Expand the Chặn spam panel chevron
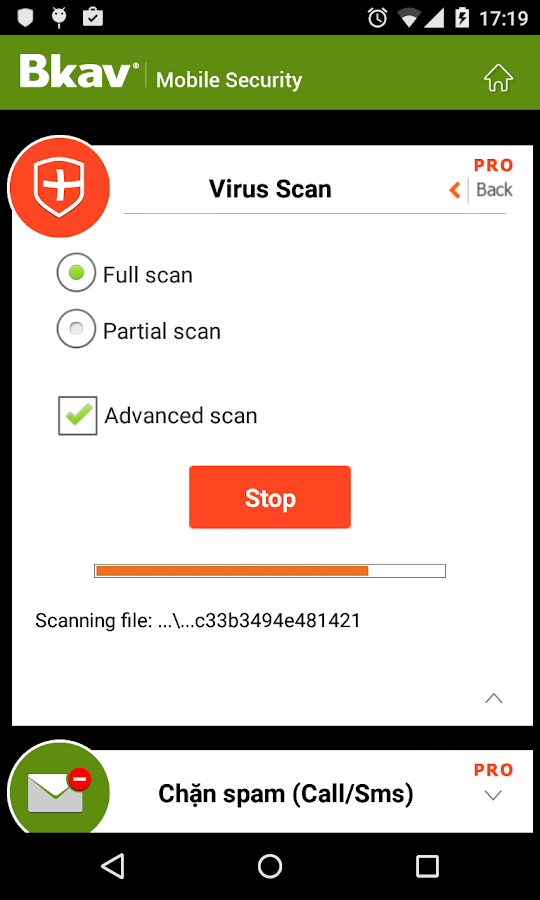540x900 pixels. (x=494, y=796)
